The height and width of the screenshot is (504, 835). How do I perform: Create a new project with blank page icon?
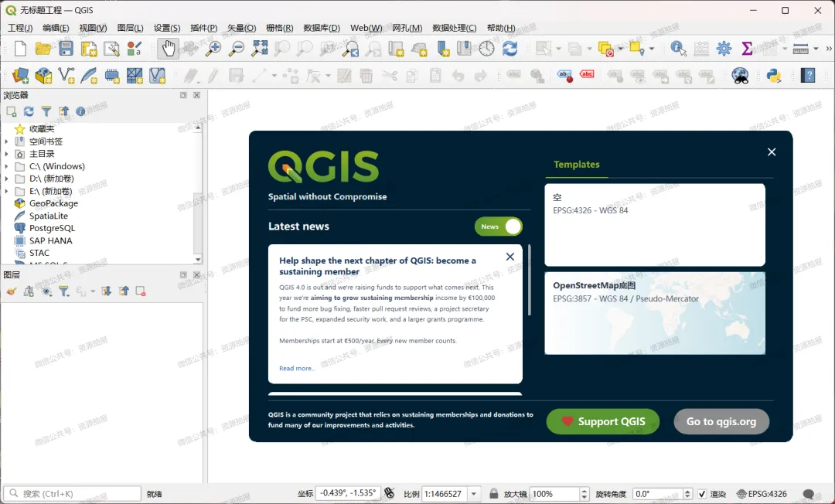pos(20,49)
